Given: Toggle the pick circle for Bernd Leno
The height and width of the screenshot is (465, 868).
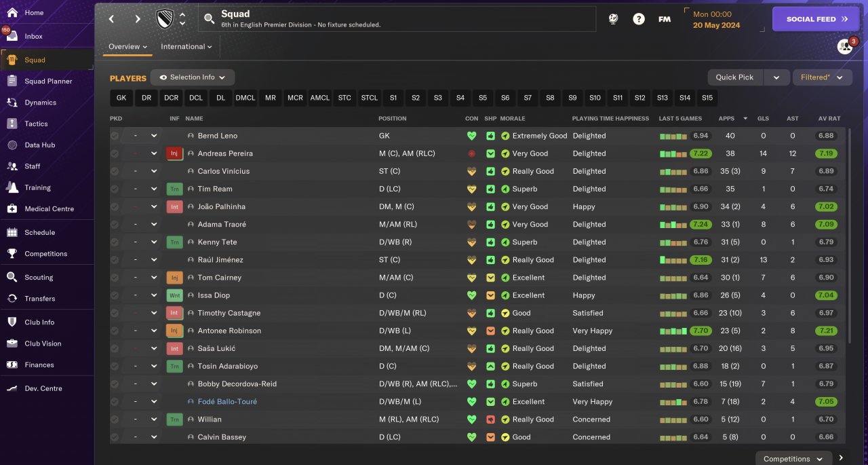Looking at the screenshot, I should pyautogui.click(x=115, y=136).
